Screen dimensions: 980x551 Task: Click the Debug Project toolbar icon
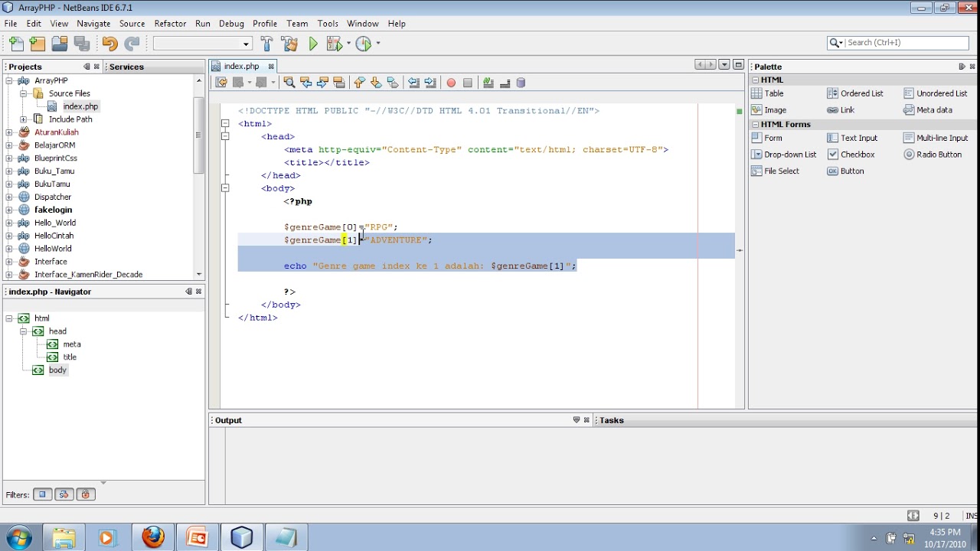(334, 44)
